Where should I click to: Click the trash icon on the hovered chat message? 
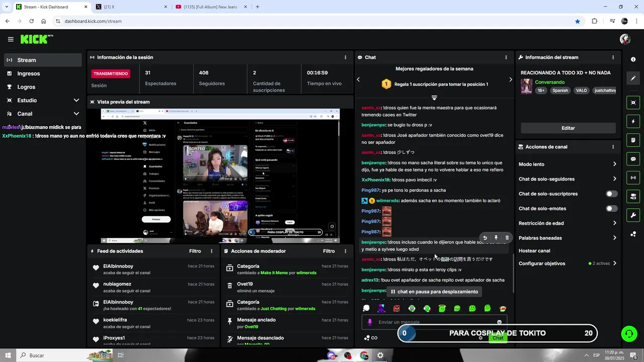tap(507, 238)
